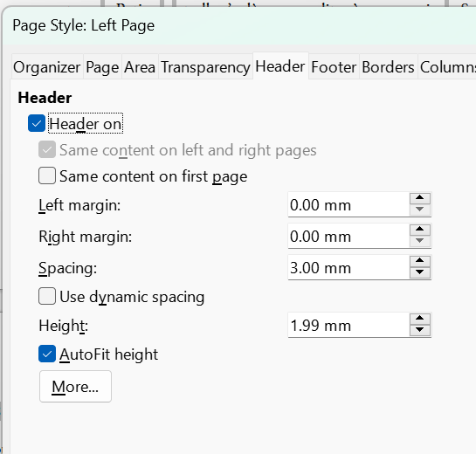Click into the Spacing value field
This screenshot has height=454, width=476.
(348, 267)
